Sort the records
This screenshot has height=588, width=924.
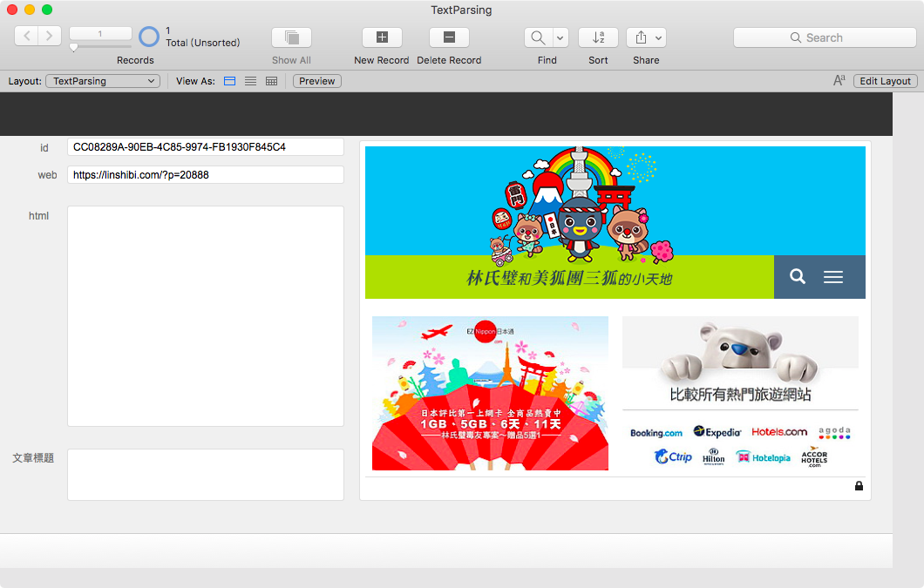click(x=598, y=37)
